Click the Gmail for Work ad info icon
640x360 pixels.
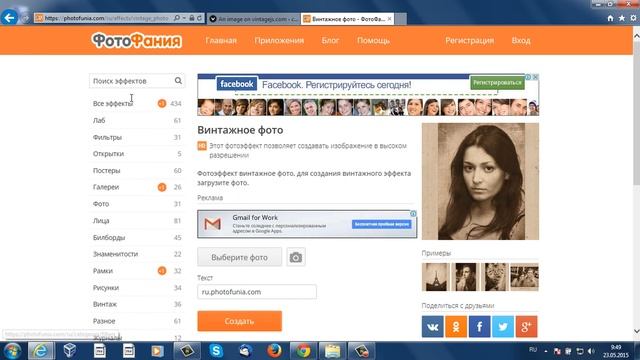413,213
